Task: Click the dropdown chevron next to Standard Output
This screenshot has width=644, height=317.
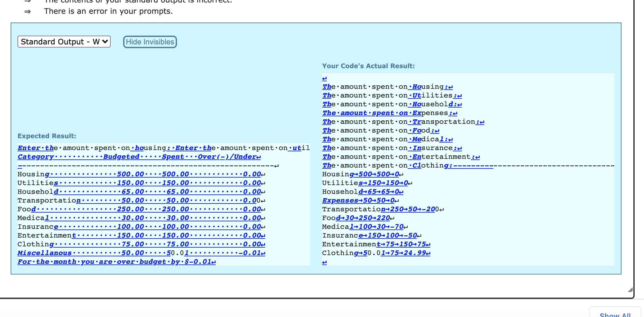Action: [x=105, y=42]
